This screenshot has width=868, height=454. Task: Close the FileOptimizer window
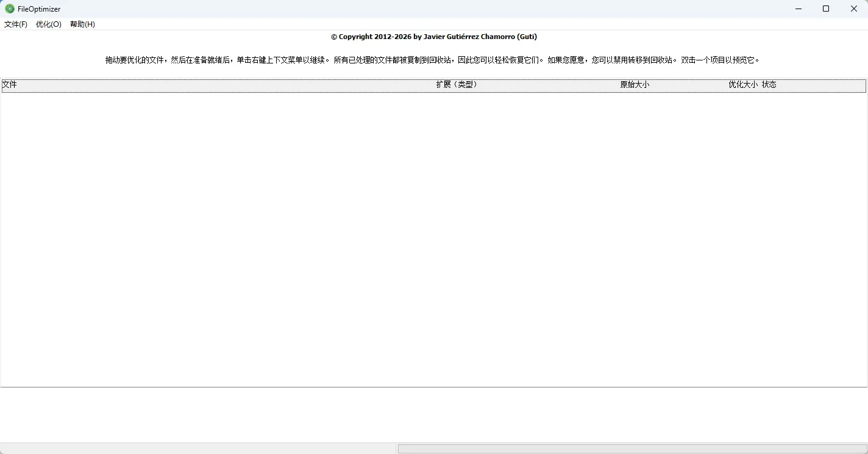854,9
